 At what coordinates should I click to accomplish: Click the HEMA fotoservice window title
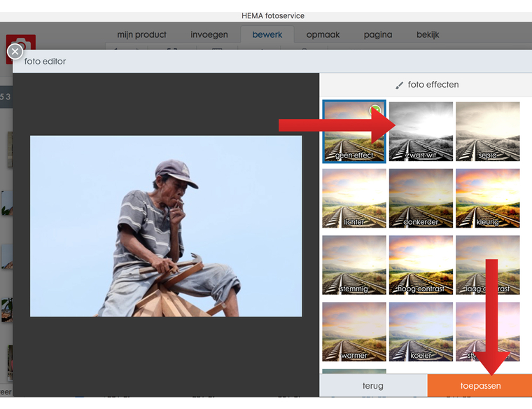pyautogui.click(x=273, y=15)
